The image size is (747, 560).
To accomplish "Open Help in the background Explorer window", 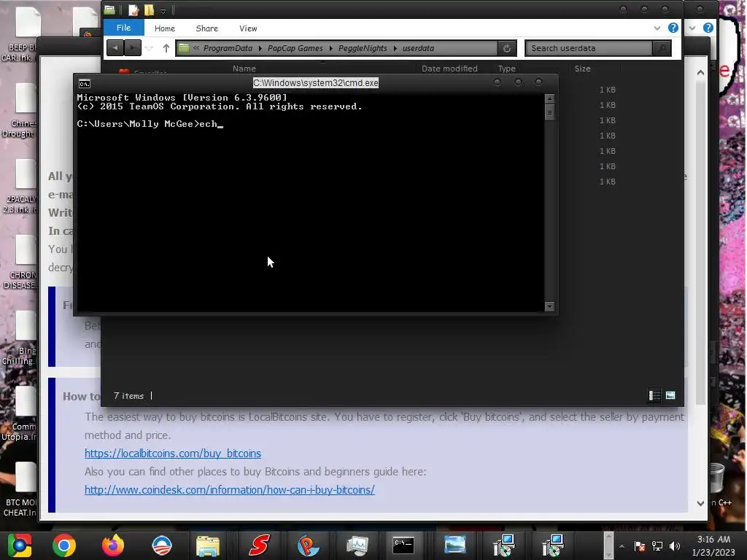I will click(x=708, y=28).
